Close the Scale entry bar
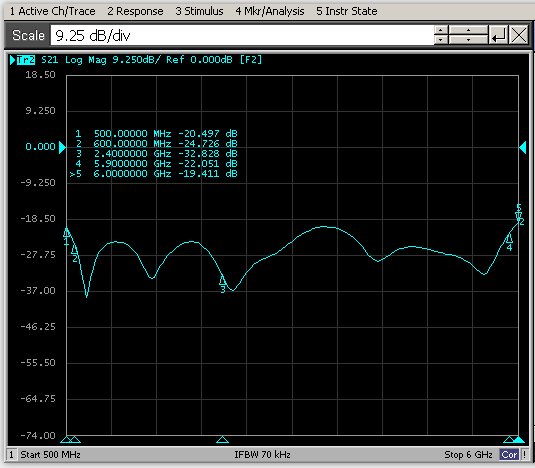 click(519, 35)
